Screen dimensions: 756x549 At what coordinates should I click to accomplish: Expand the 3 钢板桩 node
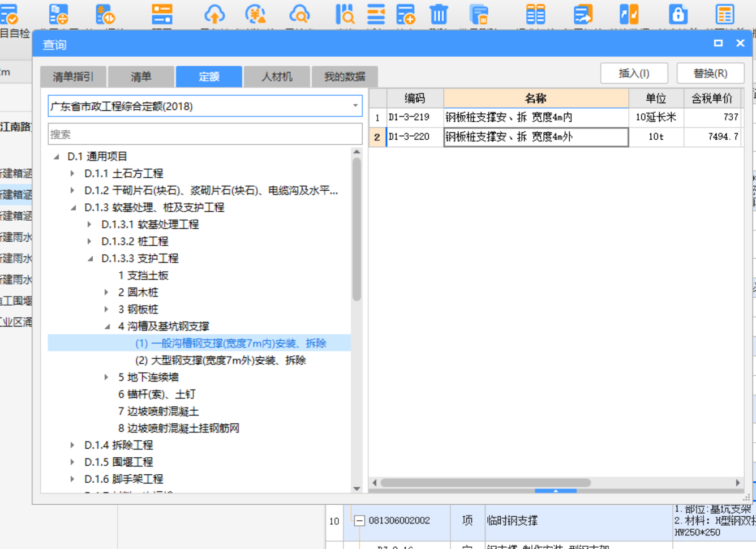106,310
